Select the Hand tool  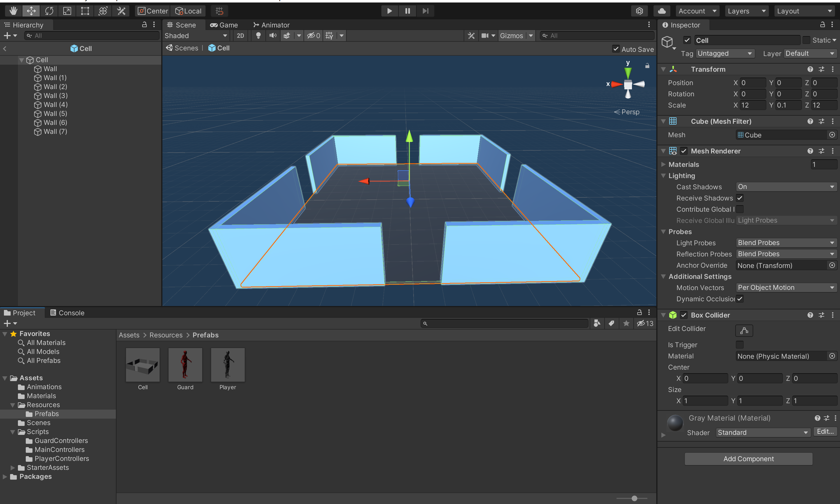tap(13, 11)
